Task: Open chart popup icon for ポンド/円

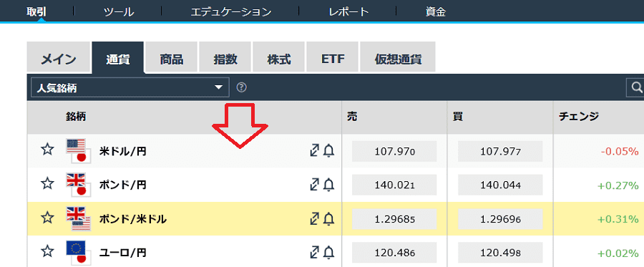Action: coord(314,185)
